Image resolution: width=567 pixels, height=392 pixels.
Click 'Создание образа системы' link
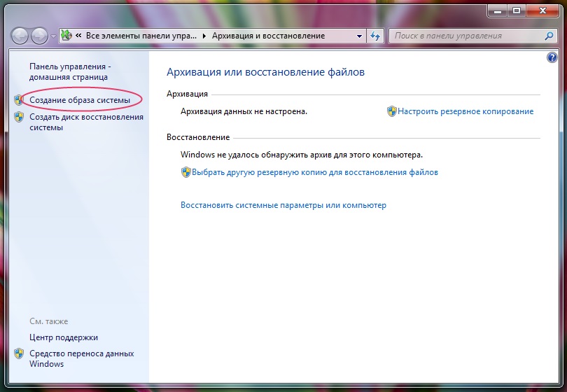(80, 100)
